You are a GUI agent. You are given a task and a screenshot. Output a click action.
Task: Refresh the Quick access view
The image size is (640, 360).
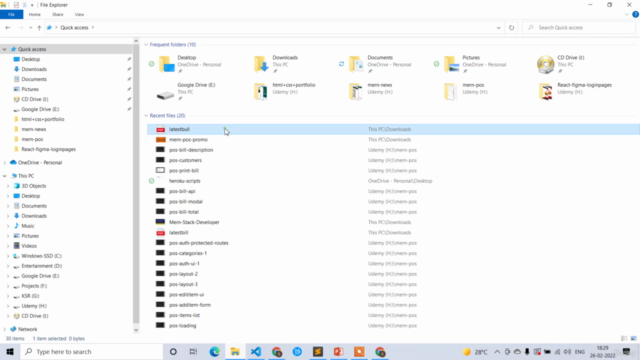click(511, 28)
